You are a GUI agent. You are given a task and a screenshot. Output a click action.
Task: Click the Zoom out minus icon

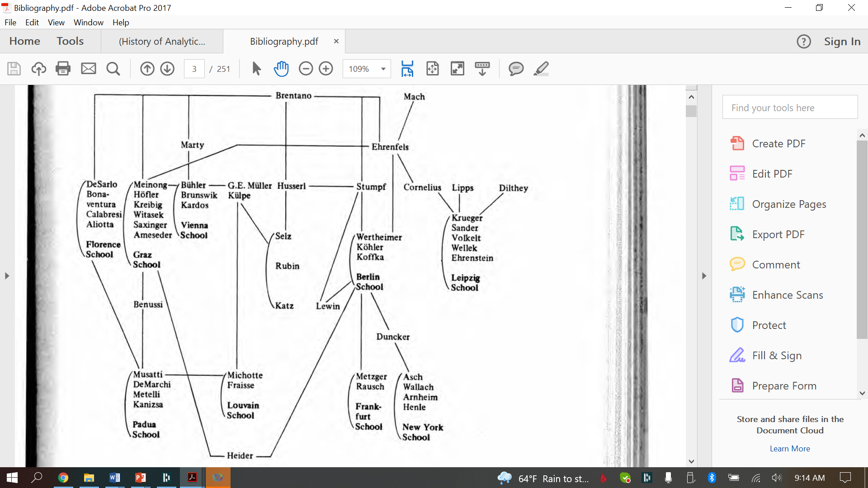click(306, 69)
